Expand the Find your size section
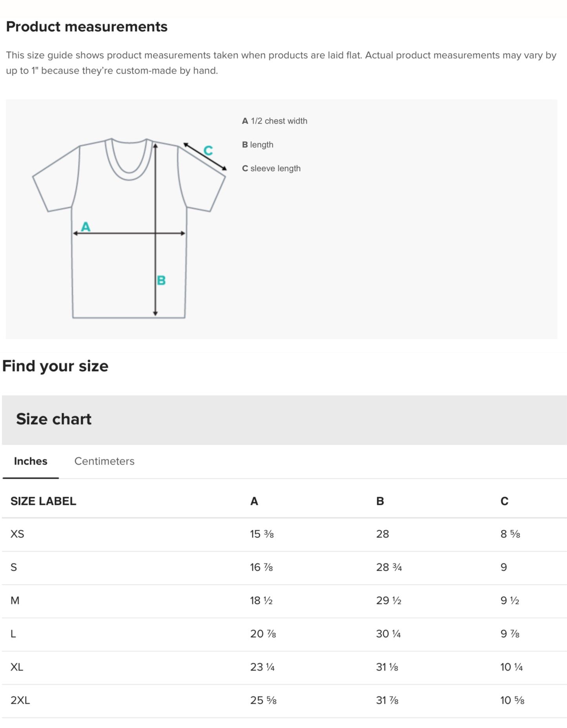This screenshot has width=567, height=728. click(55, 366)
